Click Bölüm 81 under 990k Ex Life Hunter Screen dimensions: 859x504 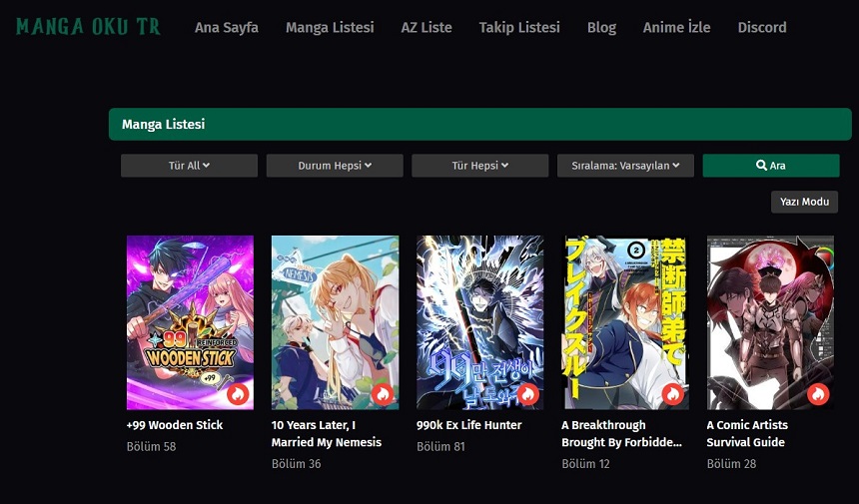[x=441, y=446]
